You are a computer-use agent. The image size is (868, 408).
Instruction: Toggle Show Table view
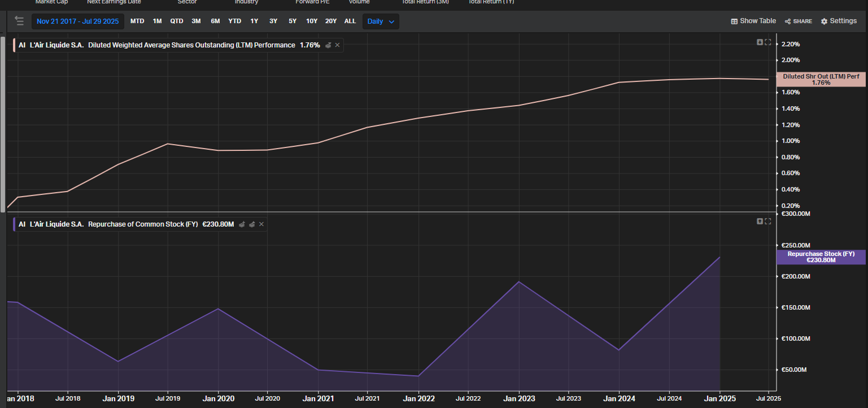coord(753,21)
